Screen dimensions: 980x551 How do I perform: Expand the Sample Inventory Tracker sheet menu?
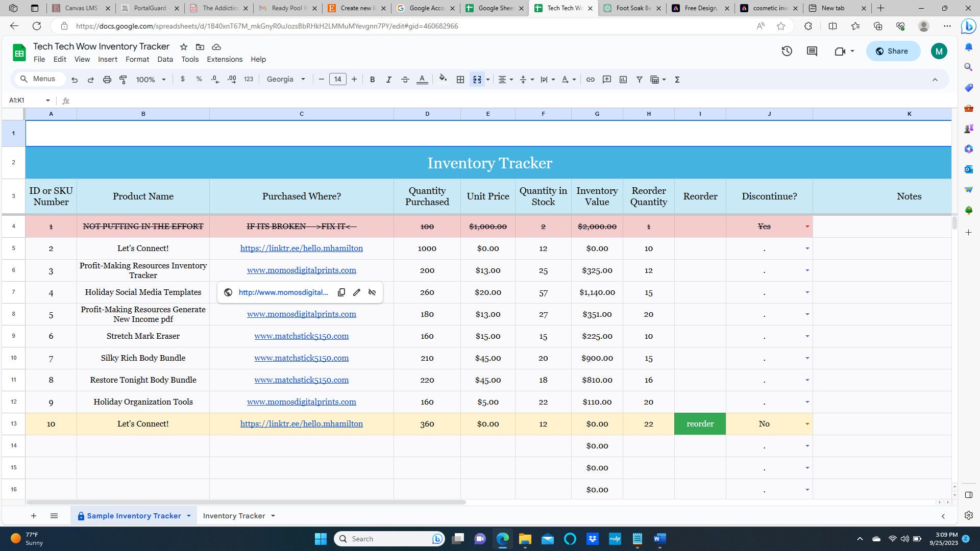click(188, 516)
